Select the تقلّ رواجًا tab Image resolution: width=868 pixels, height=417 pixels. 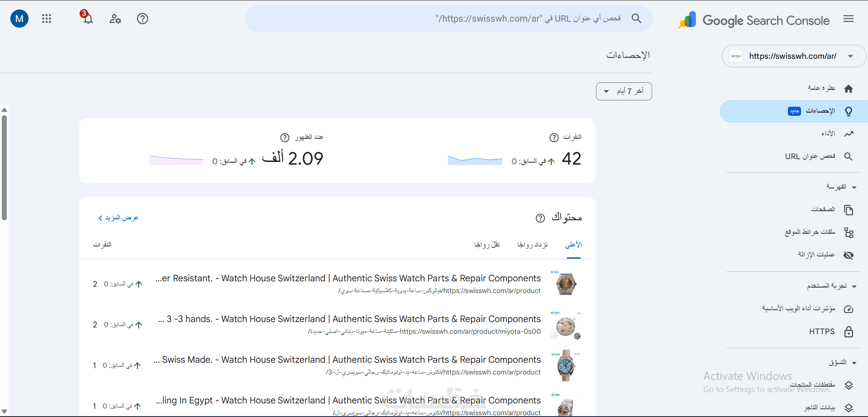pos(487,245)
